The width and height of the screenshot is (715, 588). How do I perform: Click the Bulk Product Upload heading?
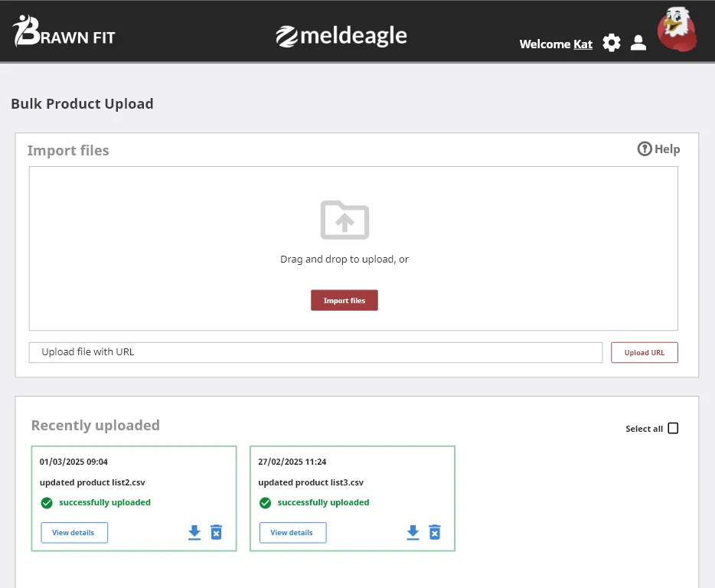82,103
